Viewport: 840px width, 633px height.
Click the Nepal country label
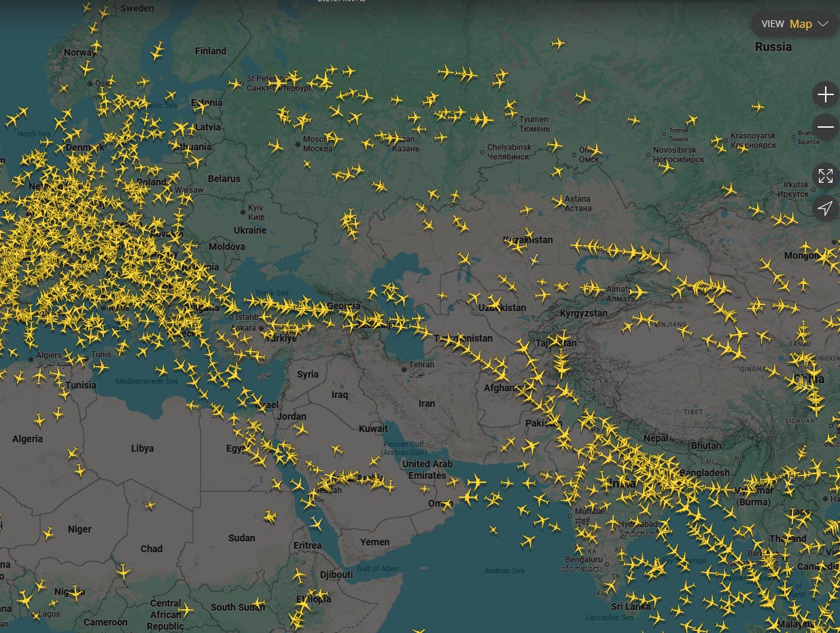(656, 438)
